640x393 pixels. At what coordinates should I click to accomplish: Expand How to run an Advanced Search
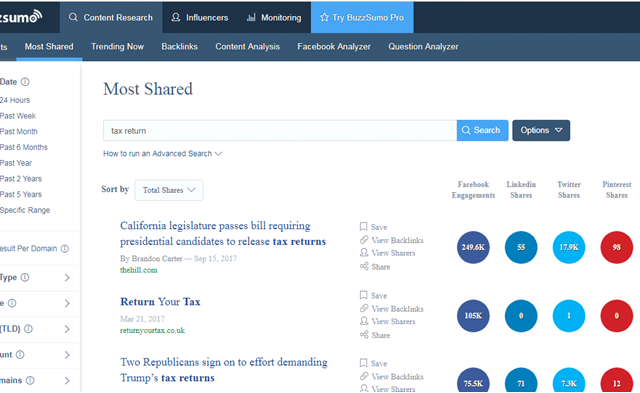click(x=162, y=153)
